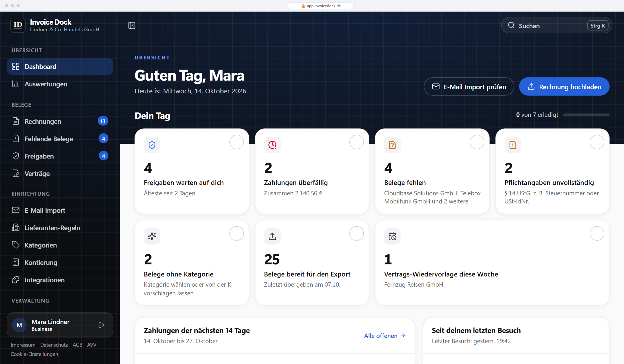
Task: Click the Invoice Dock ID logo
Action: 18,25
